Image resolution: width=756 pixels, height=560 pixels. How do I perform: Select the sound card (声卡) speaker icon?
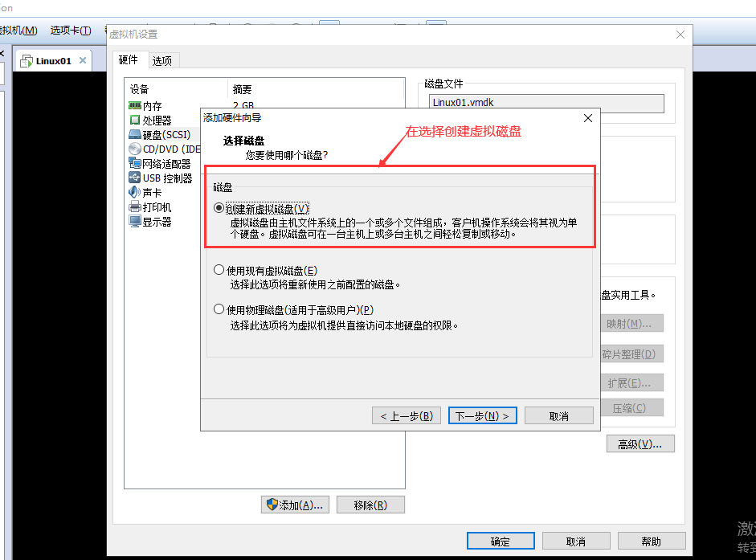(134, 192)
